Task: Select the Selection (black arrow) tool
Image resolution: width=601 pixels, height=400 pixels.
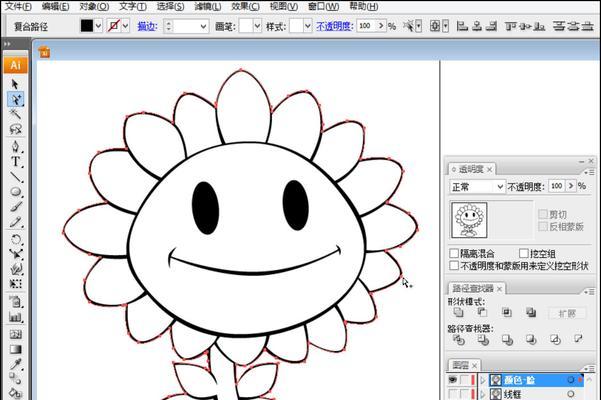Action: click(15, 84)
